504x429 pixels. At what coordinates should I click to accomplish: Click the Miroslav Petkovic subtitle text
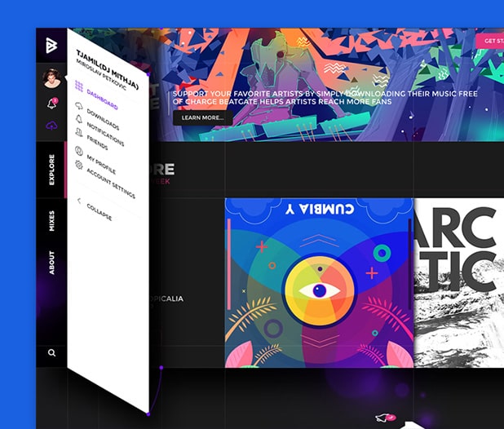pos(101,74)
